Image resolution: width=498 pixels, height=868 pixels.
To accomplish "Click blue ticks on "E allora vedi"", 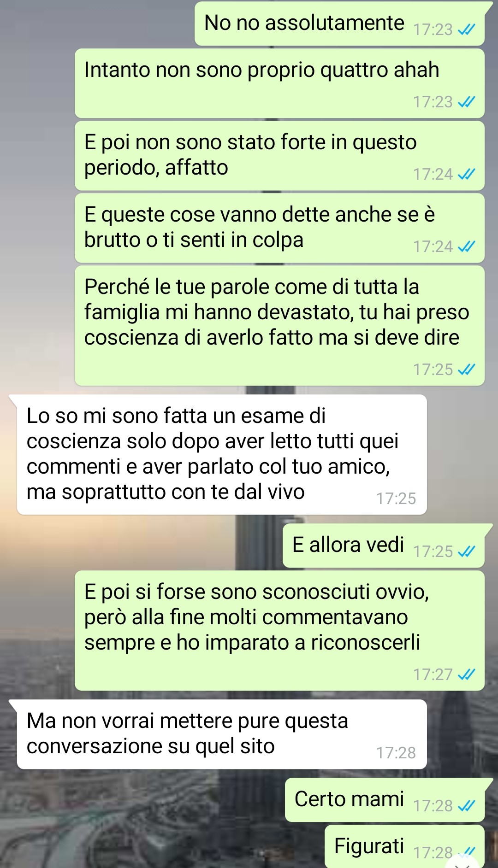I will click(x=466, y=551).
